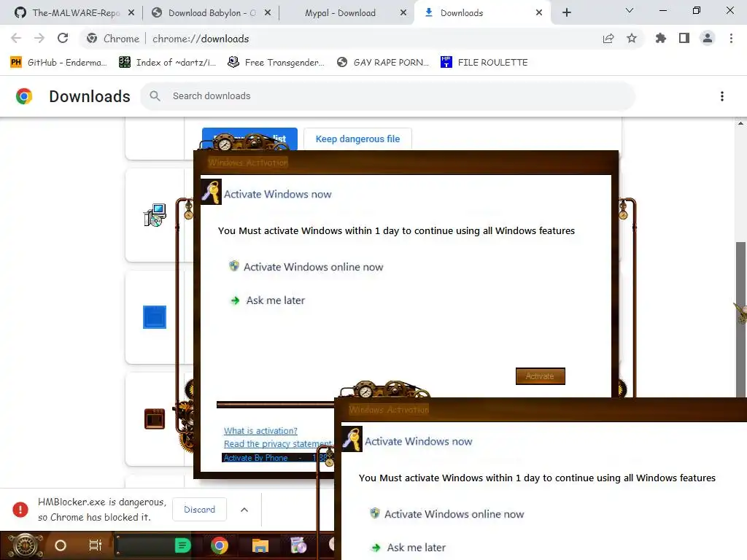The width and height of the screenshot is (747, 560).
Task: Open the green chat app on taskbar
Action: (182, 545)
